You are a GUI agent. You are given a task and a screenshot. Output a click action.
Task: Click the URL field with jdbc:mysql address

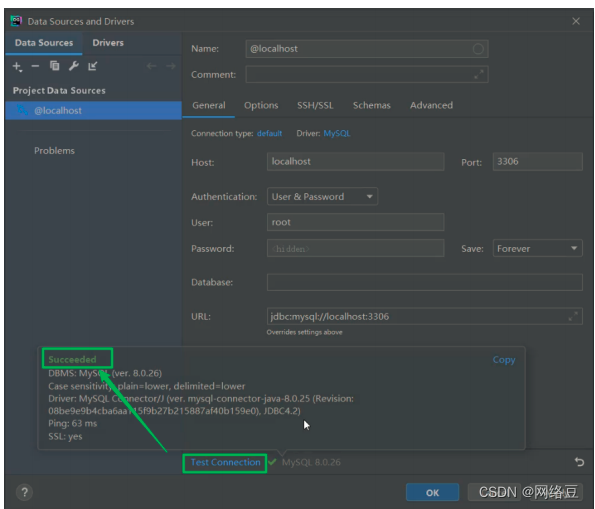click(425, 316)
